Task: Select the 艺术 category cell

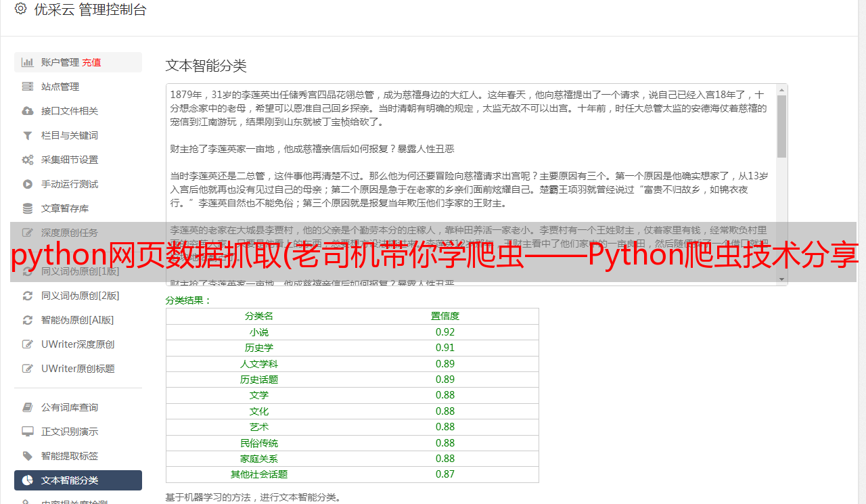Action: pos(259,427)
